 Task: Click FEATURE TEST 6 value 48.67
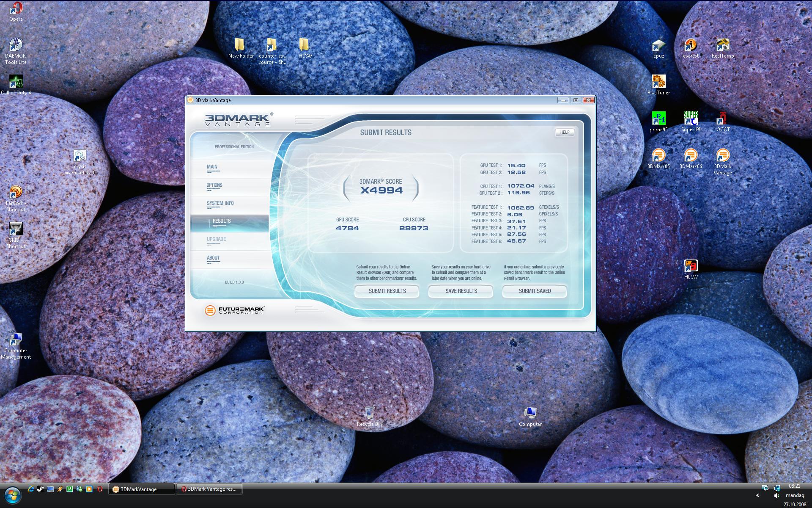516,241
